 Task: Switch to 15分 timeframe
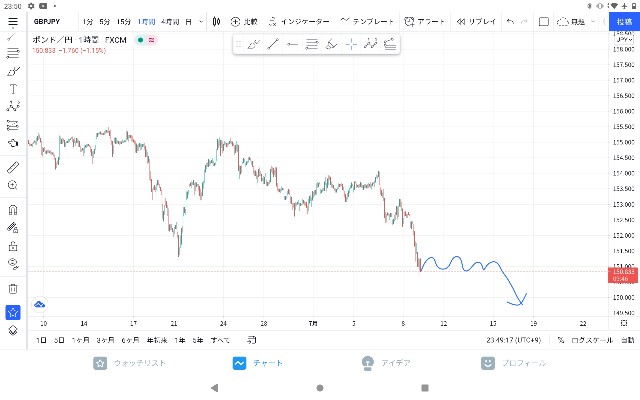coord(124,22)
